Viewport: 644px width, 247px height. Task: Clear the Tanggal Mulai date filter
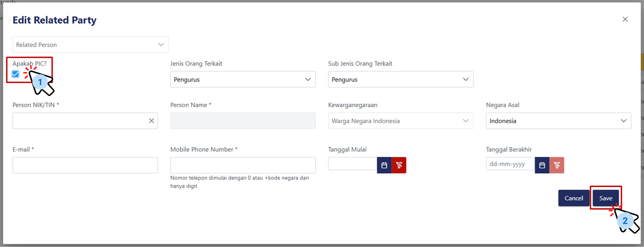tap(399, 165)
